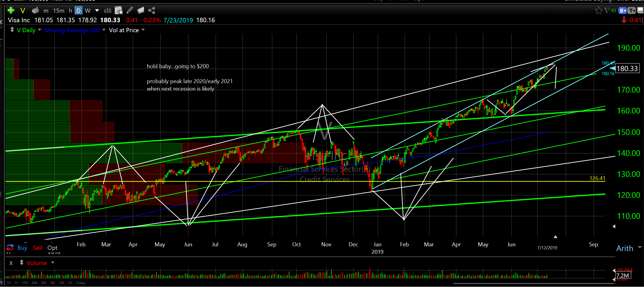Click the flag symbol icon
The width and height of the screenshot is (644, 287).
(x=607, y=10)
